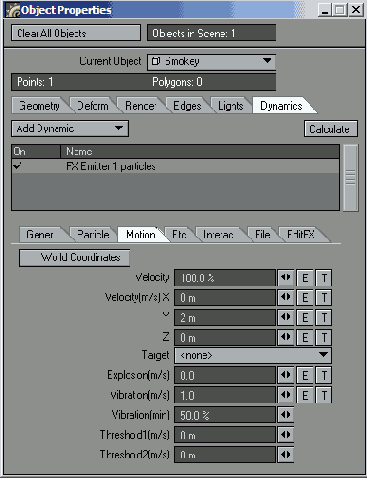Click the Velocity Z 0 m field

coord(225,337)
